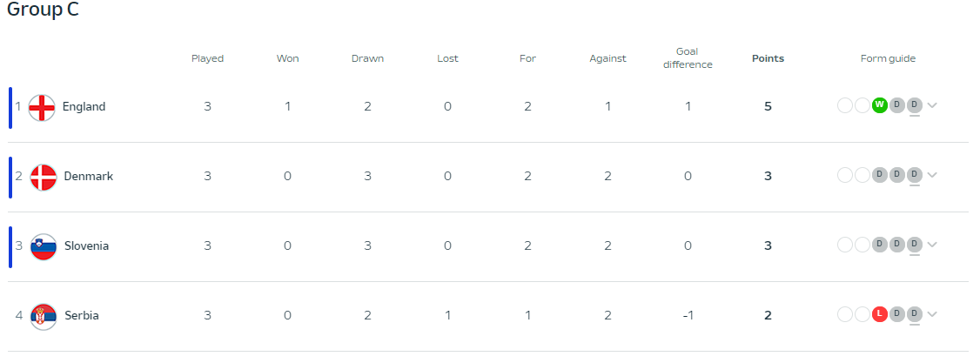Viewport: 980px width, 363px height.
Task: Expand Slovenia's form guide chevron
Action: [932, 245]
